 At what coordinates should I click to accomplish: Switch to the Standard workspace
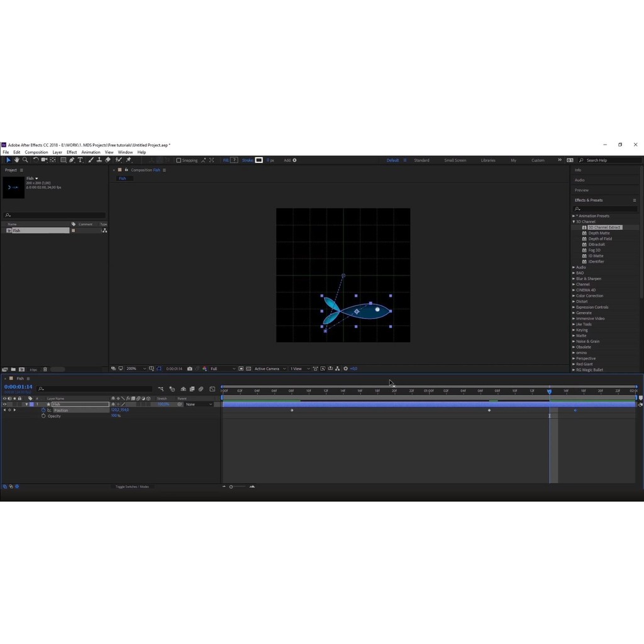[421, 160]
